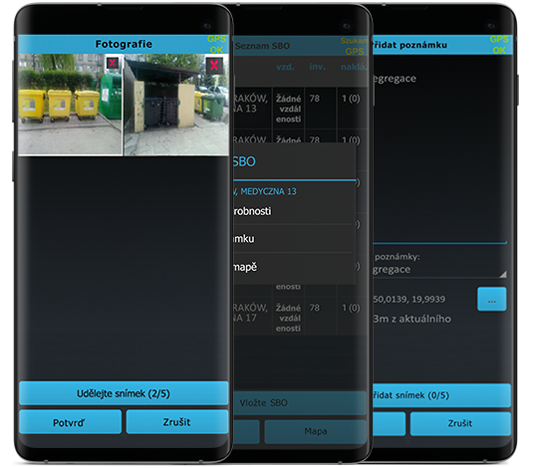
Task: Tap Vložte SBO button in middle phone
Action: click(x=300, y=403)
